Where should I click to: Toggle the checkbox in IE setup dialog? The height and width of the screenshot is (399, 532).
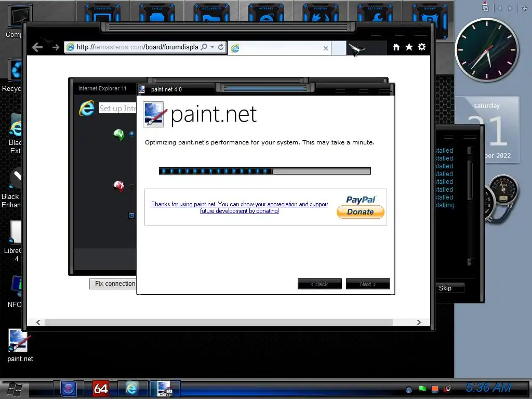131,215
